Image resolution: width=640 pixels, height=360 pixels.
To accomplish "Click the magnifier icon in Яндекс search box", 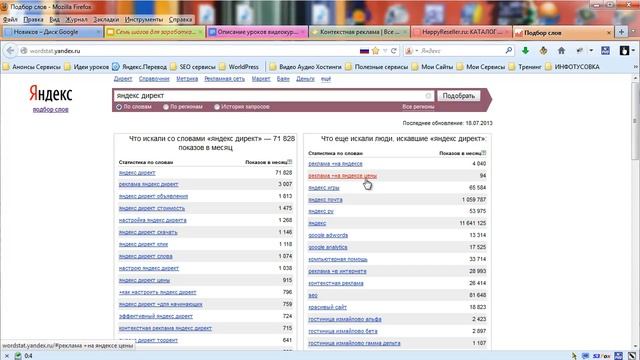I will click(x=509, y=50).
